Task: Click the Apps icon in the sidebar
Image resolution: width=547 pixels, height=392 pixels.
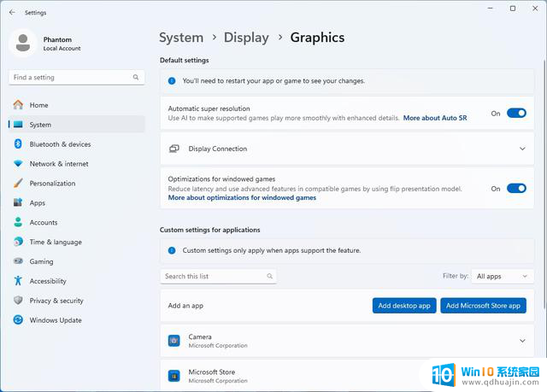Action: coord(18,202)
